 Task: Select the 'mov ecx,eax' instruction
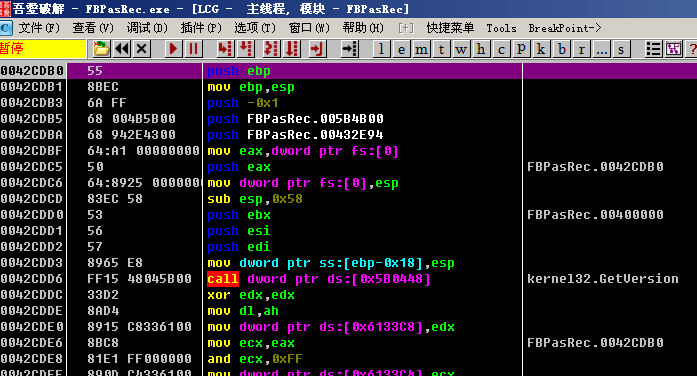[x=251, y=343]
